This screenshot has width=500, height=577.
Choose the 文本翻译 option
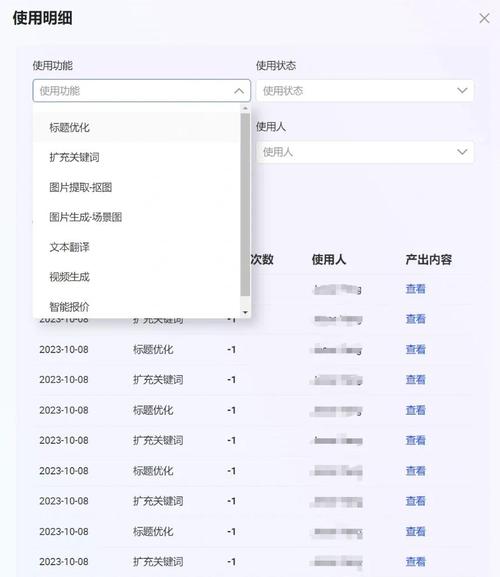tap(137, 247)
